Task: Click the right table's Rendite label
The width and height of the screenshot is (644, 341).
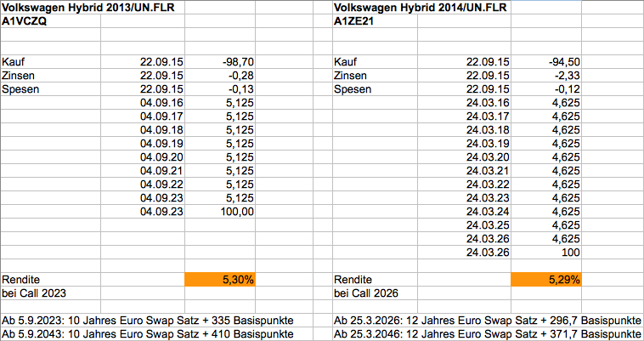Action: click(353, 280)
